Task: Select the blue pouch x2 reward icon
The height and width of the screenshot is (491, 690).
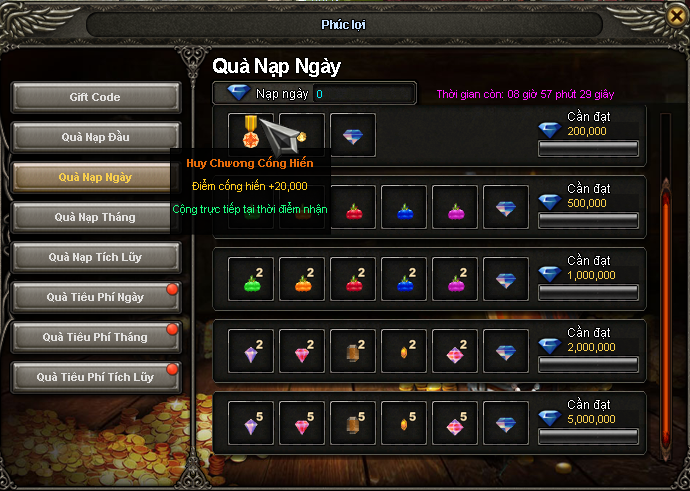Action: click(404, 279)
